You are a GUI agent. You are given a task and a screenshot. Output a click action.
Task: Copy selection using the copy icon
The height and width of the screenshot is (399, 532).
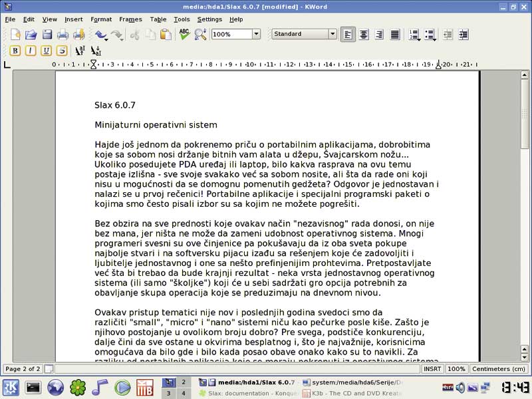click(x=150, y=35)
